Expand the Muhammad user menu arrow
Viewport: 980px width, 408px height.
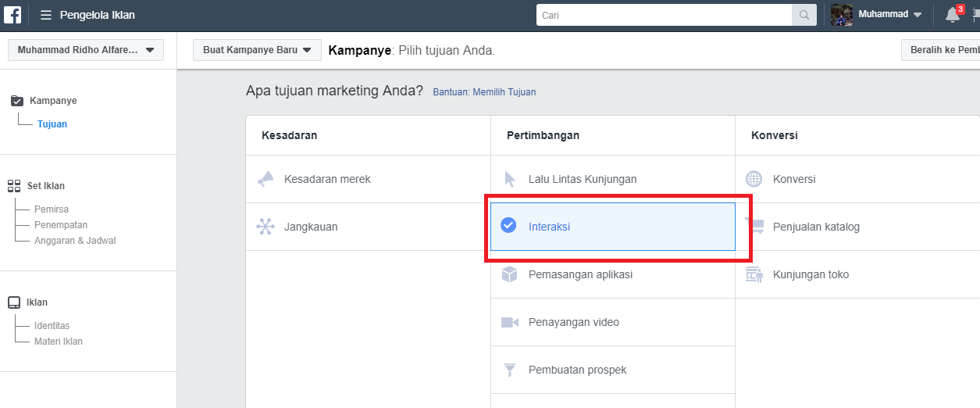[918, 15]
